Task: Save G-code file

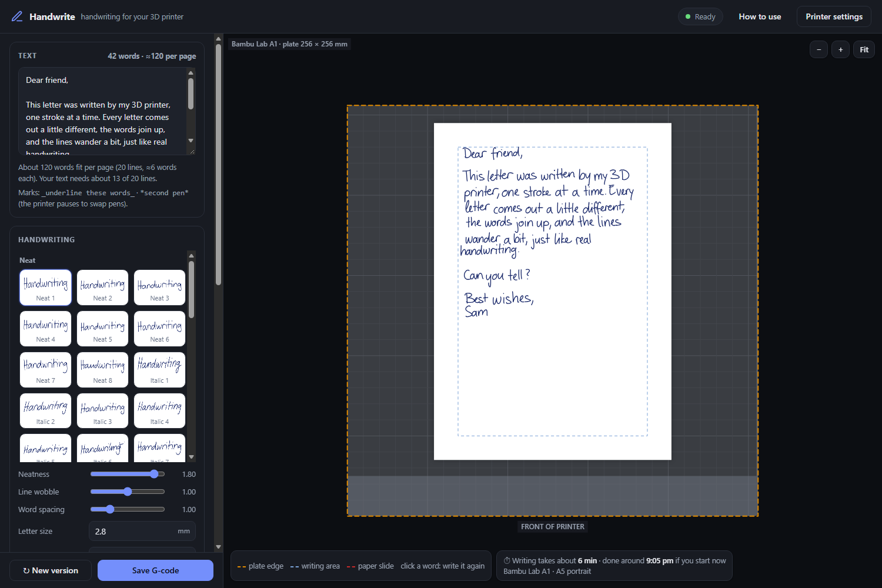Action: point(155,570)
